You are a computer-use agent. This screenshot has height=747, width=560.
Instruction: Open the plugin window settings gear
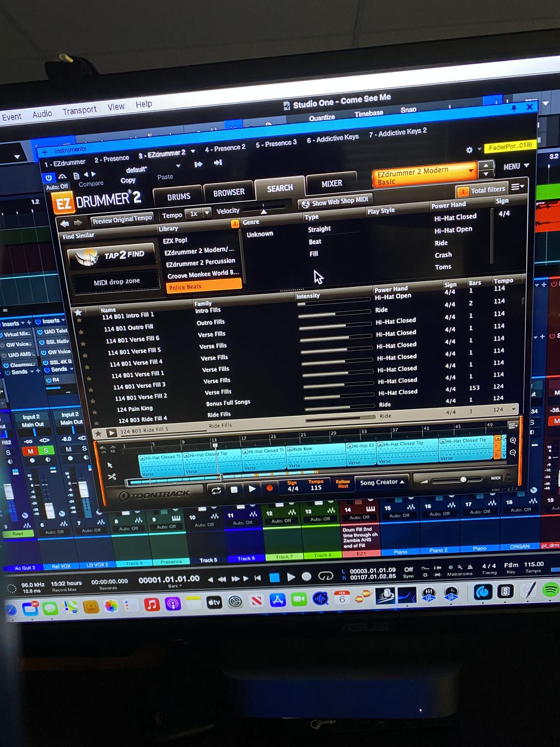tap(469, 150)
